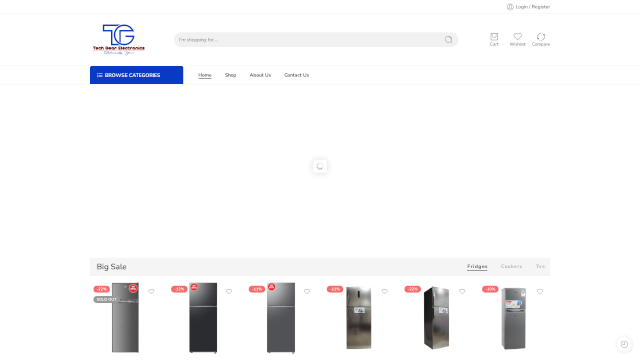640x360 pixels.
Task: Click wishlist heart on -30% fridge
Action: tap(540, 291)
